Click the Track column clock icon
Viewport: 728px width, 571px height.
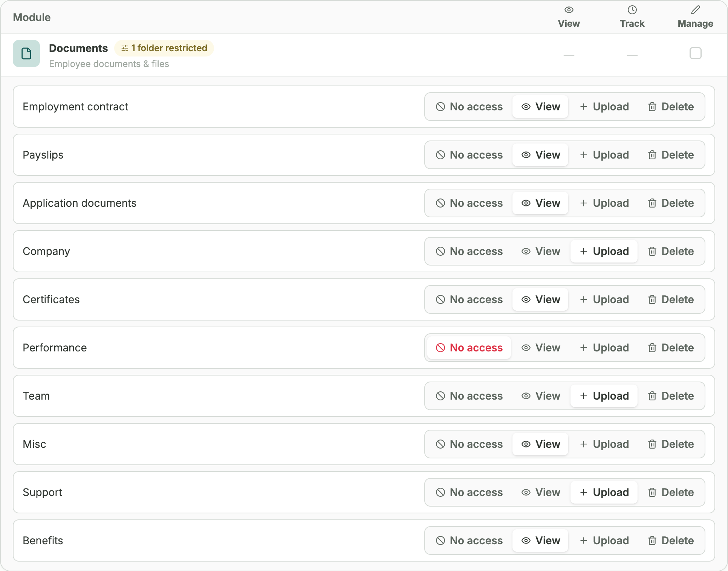tap(632, 10)
